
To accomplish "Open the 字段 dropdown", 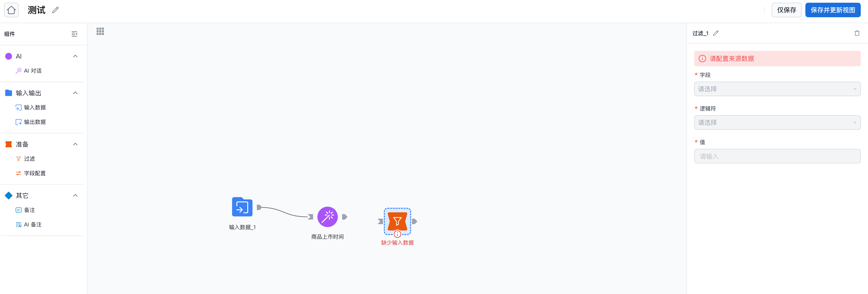I will pyautogui.click(x=777, y=89).
